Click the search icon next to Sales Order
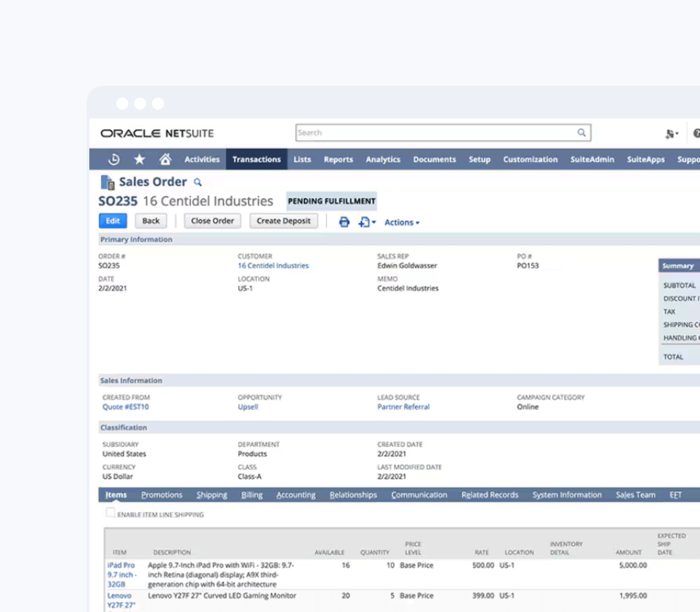This screenshot has width=700, height=612. (x=198, y=182)
